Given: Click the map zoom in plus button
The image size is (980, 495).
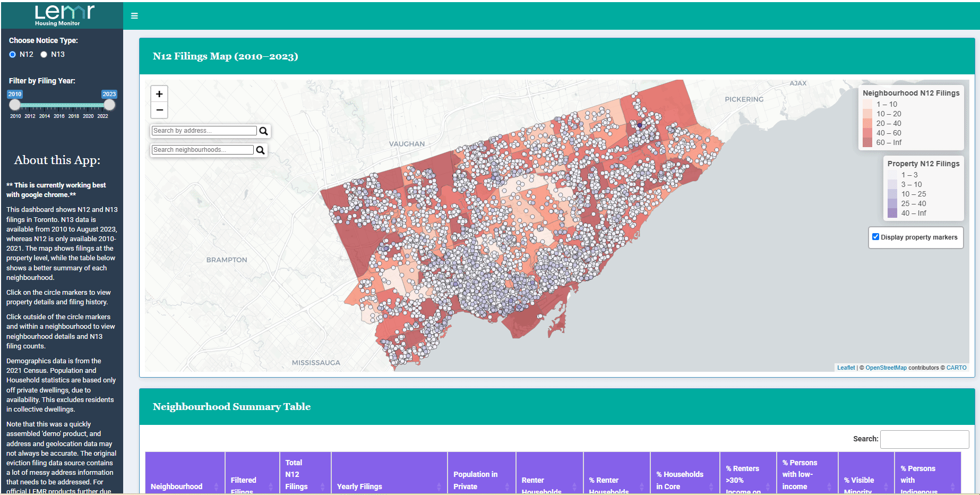Looking at the screenshot, I should click(x=159, y=94).
